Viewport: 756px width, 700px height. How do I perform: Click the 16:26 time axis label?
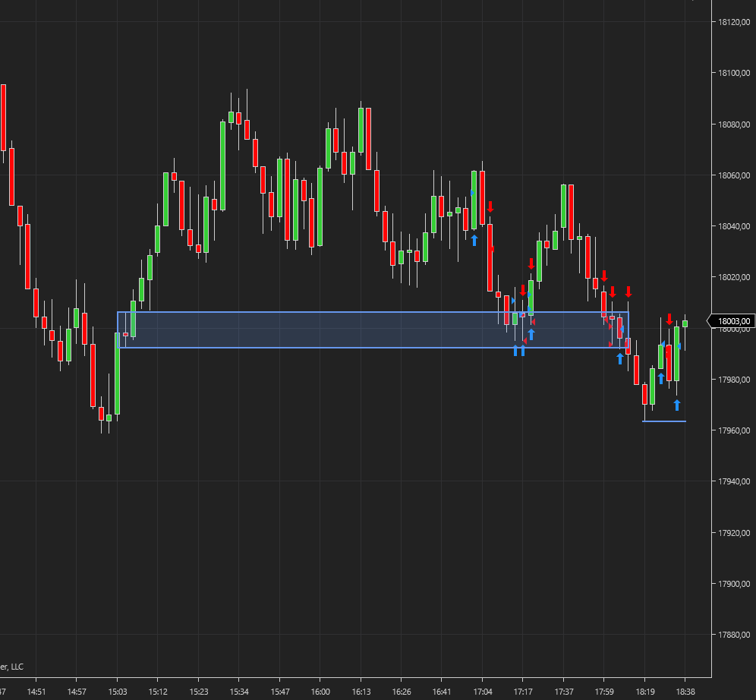pos(402,692)
